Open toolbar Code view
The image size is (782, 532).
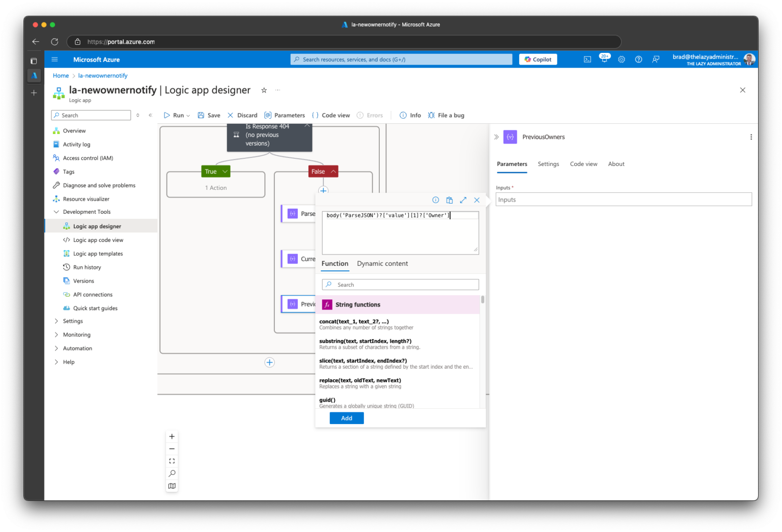331,116
